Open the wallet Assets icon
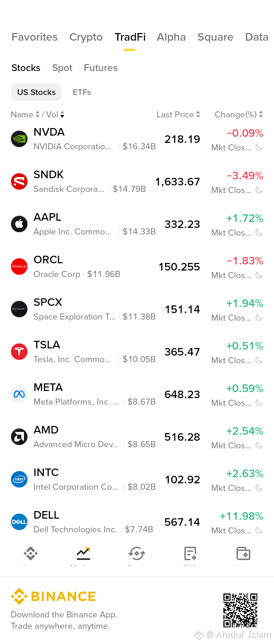This screenshot has height=644, width=274. click(243, 554)
